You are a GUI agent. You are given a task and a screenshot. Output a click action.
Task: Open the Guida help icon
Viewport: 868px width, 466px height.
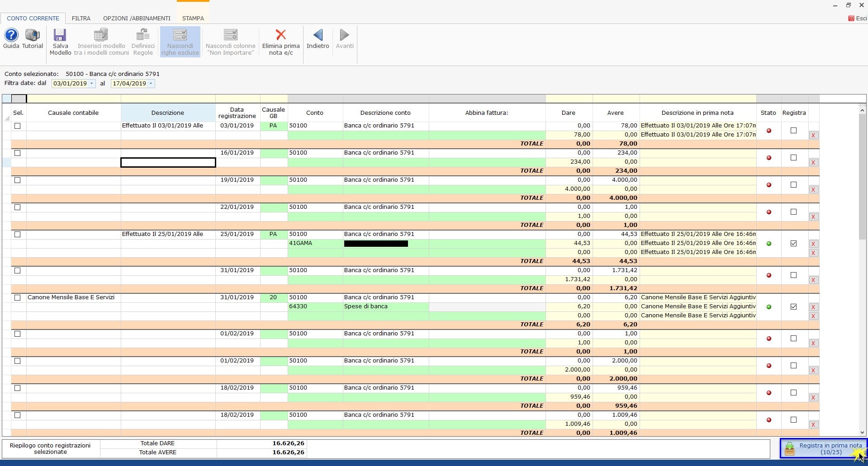(11, 35)
